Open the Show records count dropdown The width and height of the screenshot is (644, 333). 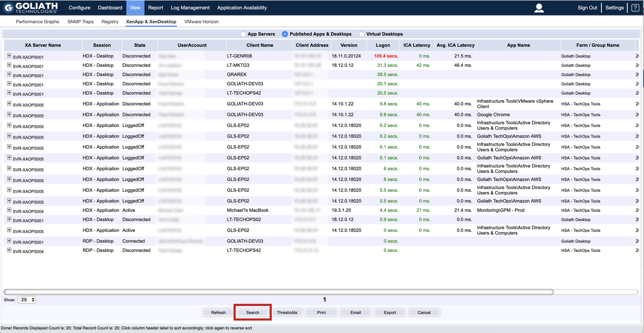(x=27, y=300)
